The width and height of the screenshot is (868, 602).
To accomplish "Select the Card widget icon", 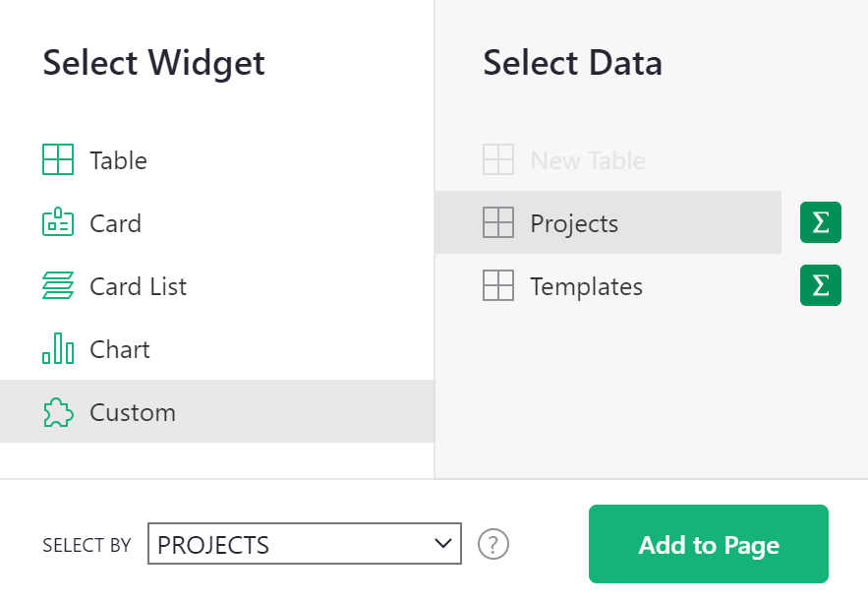I will click(58, 222).
